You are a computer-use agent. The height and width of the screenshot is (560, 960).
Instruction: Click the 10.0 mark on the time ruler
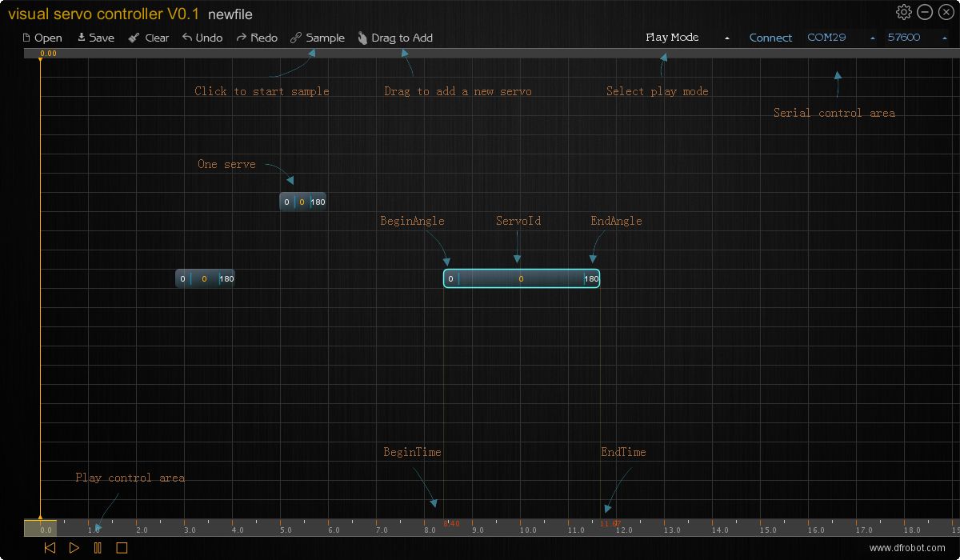point(528,530)
